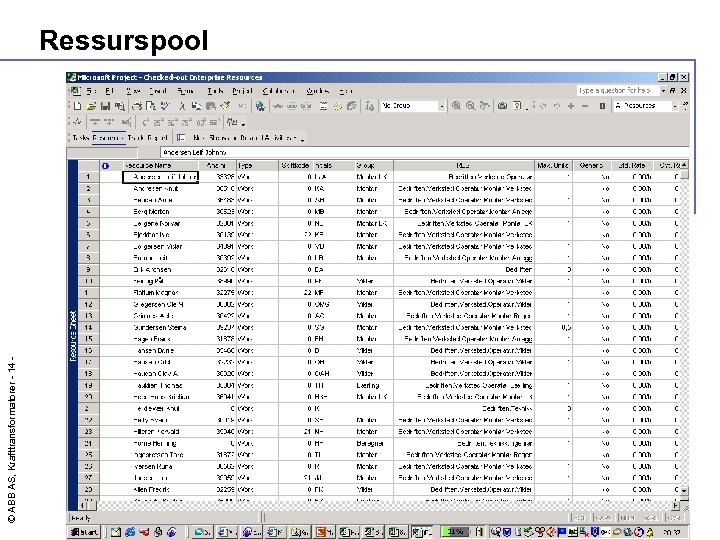This screenshot has width=720, height=540.
Task: Copy the selected cell
Action: tap(197, 106)
